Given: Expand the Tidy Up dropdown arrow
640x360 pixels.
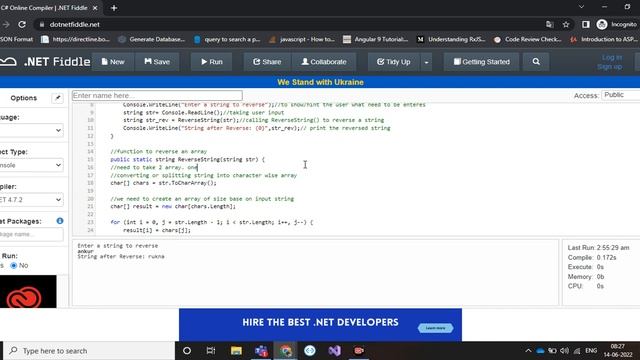Looking at the screenshot, I should point(426,62).
